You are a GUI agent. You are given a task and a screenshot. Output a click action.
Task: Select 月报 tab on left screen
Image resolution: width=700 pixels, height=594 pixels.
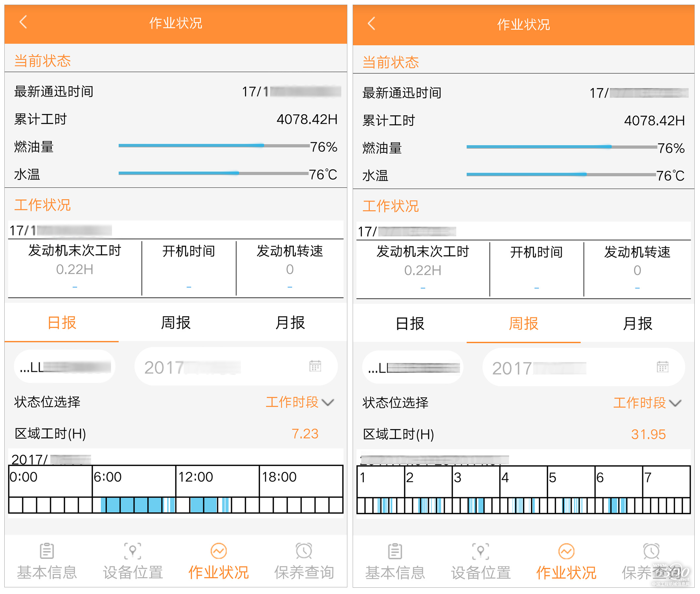(x=290, y=323)
